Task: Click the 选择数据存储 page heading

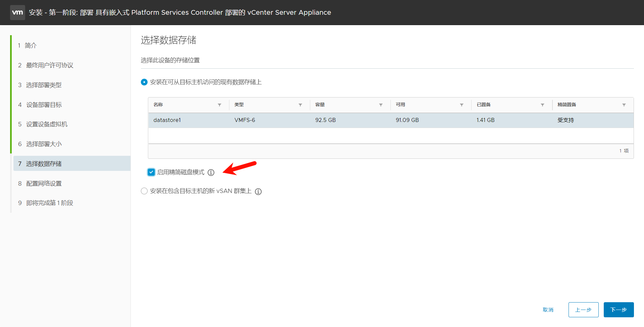Action: coord(168,40)
